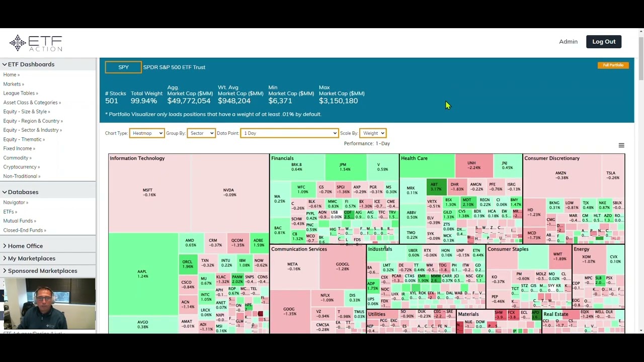Select the ABT heatmap tile

tap(436, 187)
